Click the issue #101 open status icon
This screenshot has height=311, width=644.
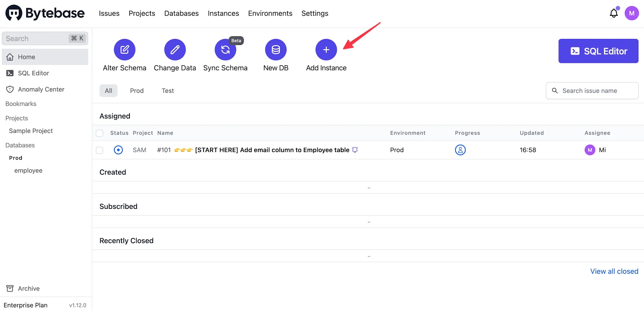pyautogui.click(x=118, y=150)
